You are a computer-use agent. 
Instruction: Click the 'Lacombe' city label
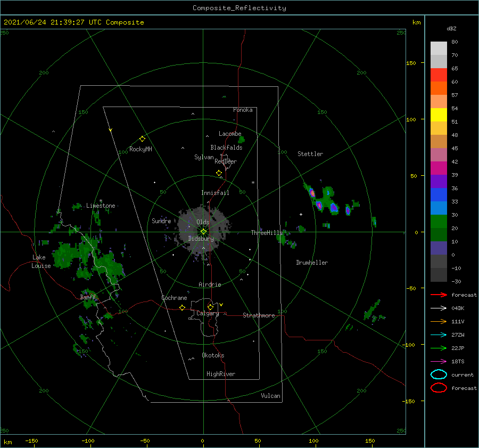[x=230, y=134]
